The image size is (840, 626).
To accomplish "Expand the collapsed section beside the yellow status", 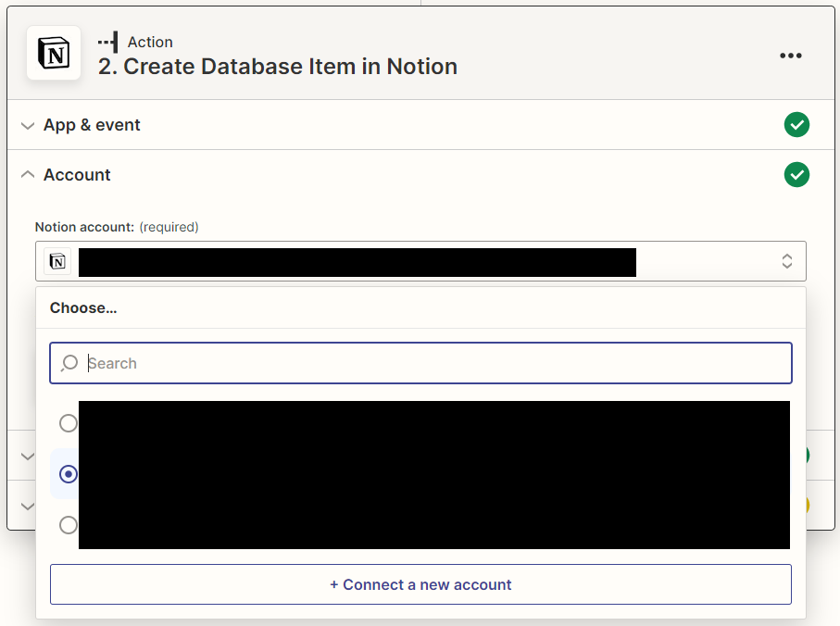I will click(28, 506).
